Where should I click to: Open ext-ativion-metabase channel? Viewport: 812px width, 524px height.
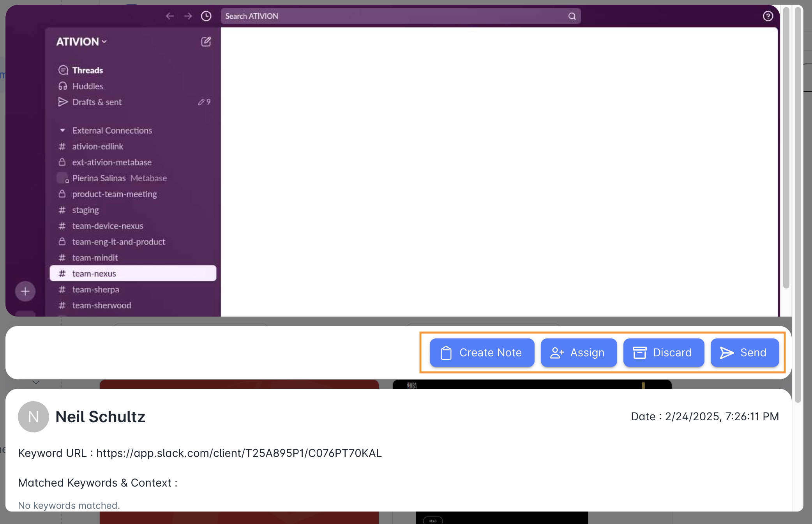[x=111, y=162]
